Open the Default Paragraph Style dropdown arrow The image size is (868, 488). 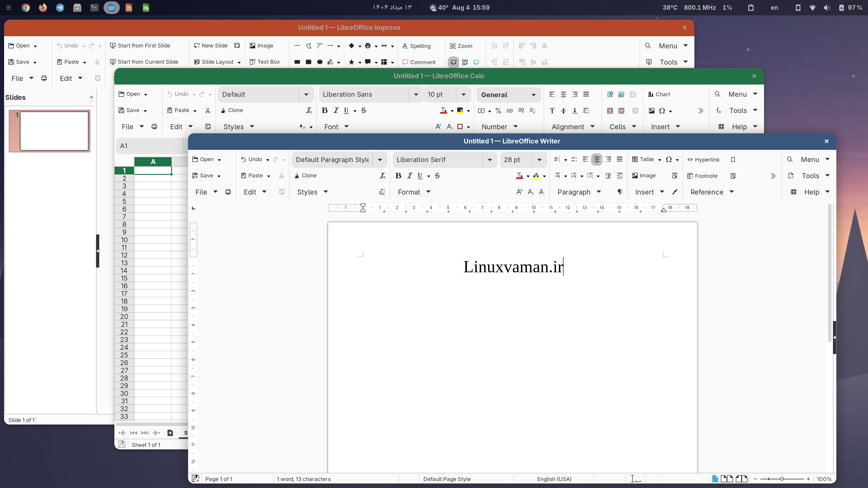(x=380, y=160)
